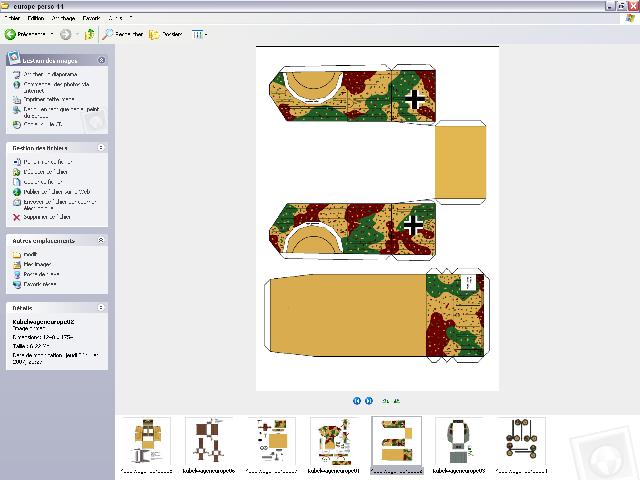Open Poste de travail link
The height and width of the screenshot is (480, 640).
click(x=36, y=274)
